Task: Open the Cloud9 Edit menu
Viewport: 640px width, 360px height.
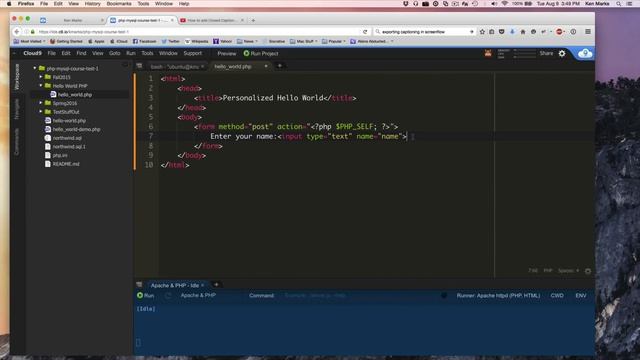Action: click(66, 53)
